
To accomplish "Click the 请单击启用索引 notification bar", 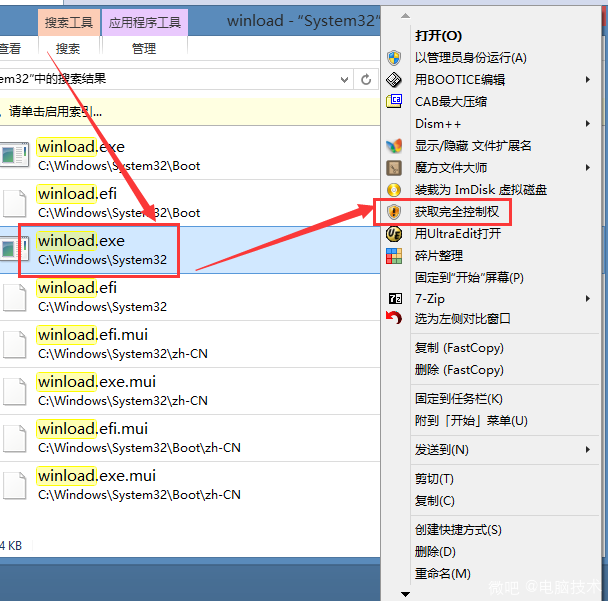I will (189, 112).
